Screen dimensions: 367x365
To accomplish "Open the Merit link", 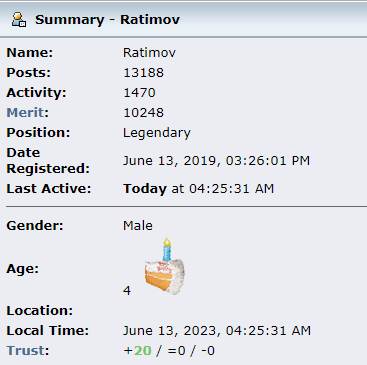I will pos(25,113).
